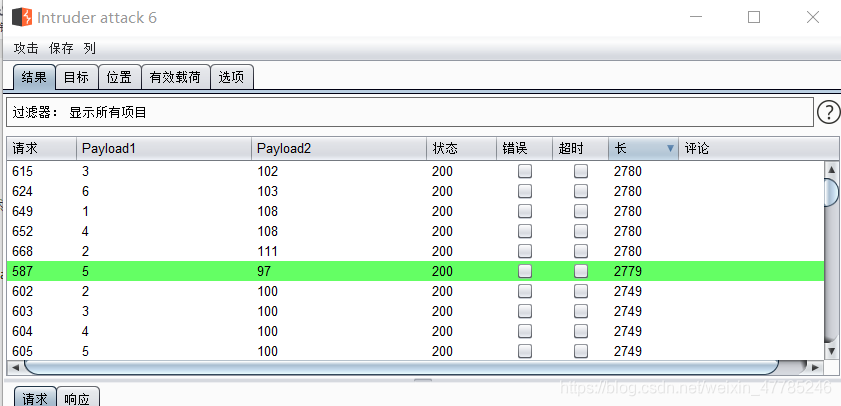Screen dimensions: 841x406
Task: Select request number 668 cell
Action: coord(23,251)
